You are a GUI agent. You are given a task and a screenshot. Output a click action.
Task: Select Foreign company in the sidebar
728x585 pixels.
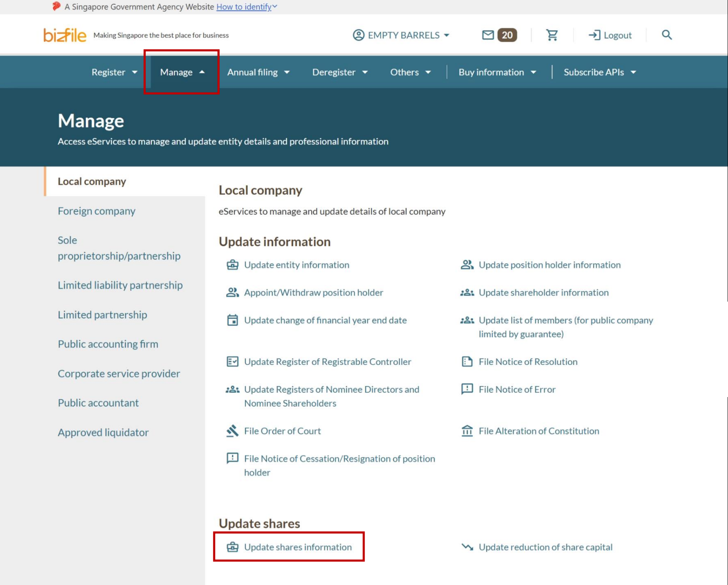(96, 211)
